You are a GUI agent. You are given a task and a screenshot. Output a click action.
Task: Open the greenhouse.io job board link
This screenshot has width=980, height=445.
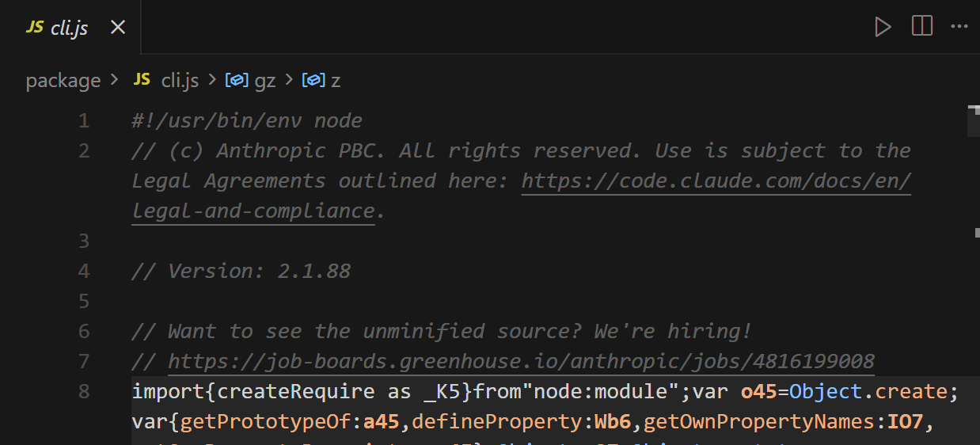point(521,362)
